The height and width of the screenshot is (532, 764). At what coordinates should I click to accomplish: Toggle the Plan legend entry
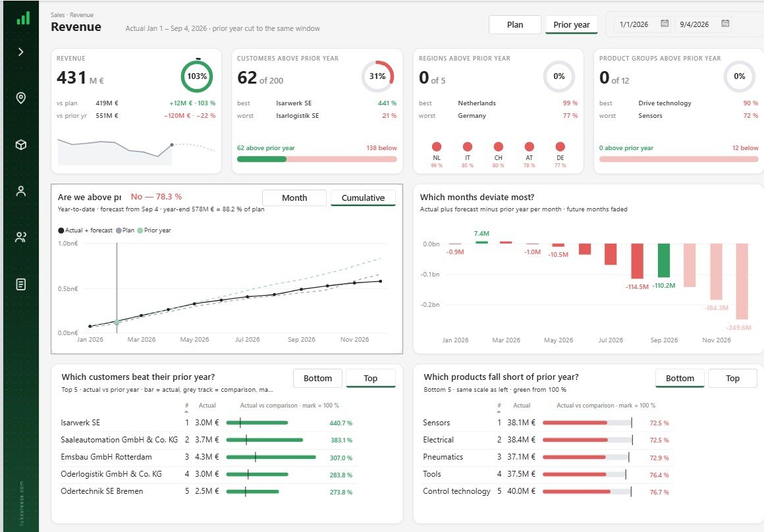[125, 230]
